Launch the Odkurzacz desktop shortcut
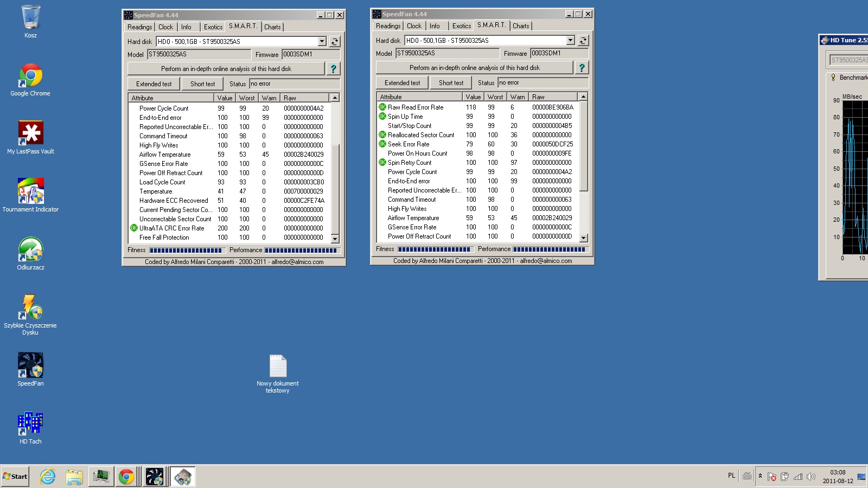 (x=30, y=254)
